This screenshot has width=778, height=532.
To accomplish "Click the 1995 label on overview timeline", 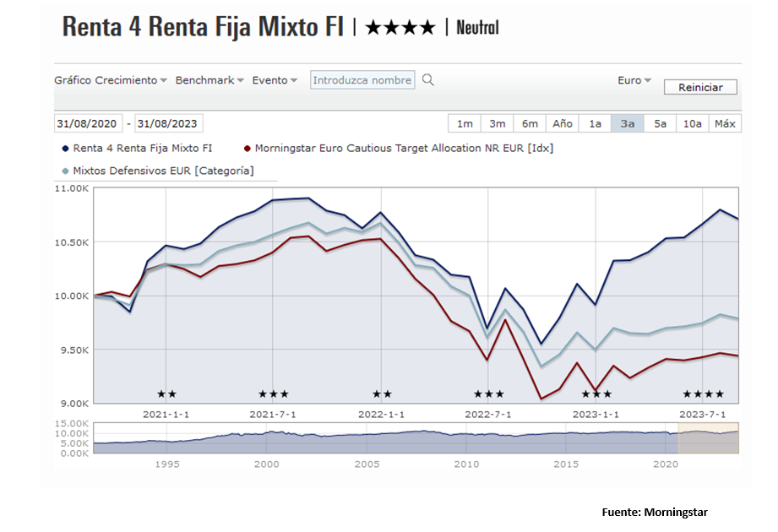I will click(167, 464).
